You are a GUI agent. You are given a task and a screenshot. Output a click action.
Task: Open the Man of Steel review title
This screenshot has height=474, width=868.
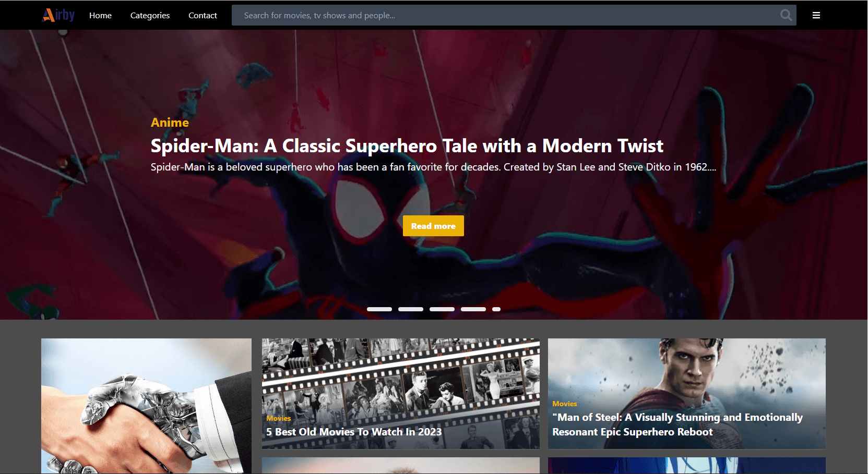pyautogui.click(x=677, y=424)
